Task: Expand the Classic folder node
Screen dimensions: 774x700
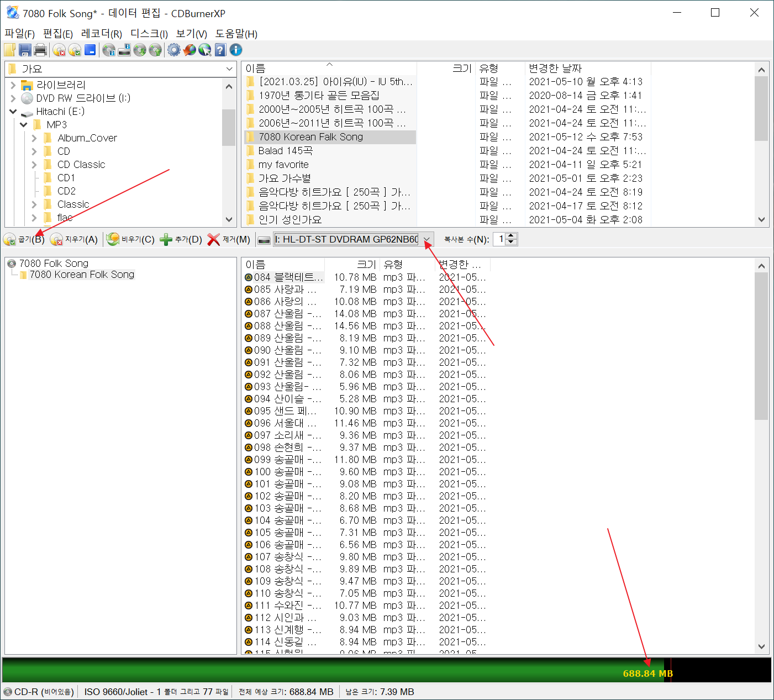Action: [34, 204]
